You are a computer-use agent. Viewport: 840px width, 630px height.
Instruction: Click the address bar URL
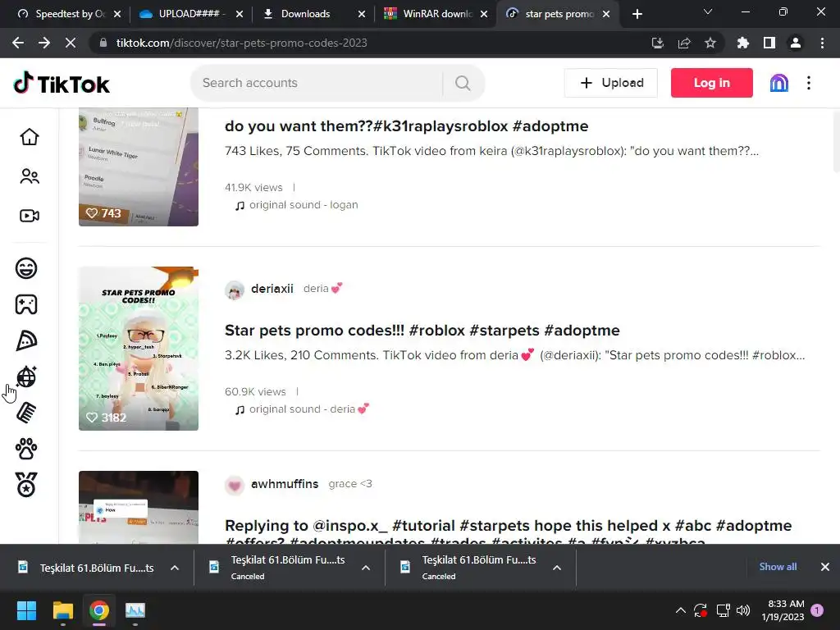pos(242,43)
